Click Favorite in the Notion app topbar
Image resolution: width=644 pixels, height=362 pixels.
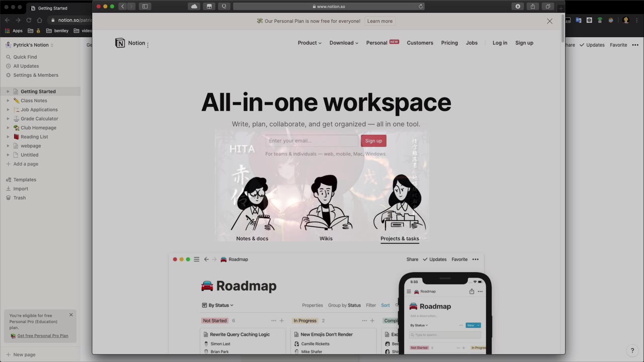point(618,45)
